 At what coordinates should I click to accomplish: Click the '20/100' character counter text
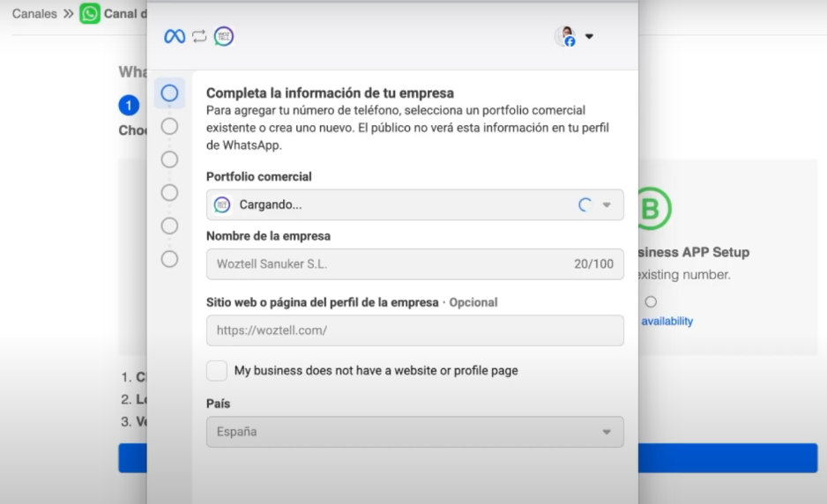594,264
